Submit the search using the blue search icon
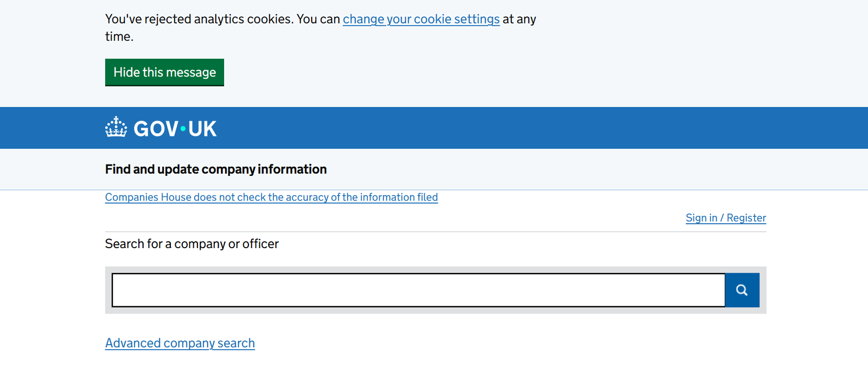 pyautogui.click(x=742, y=290)
